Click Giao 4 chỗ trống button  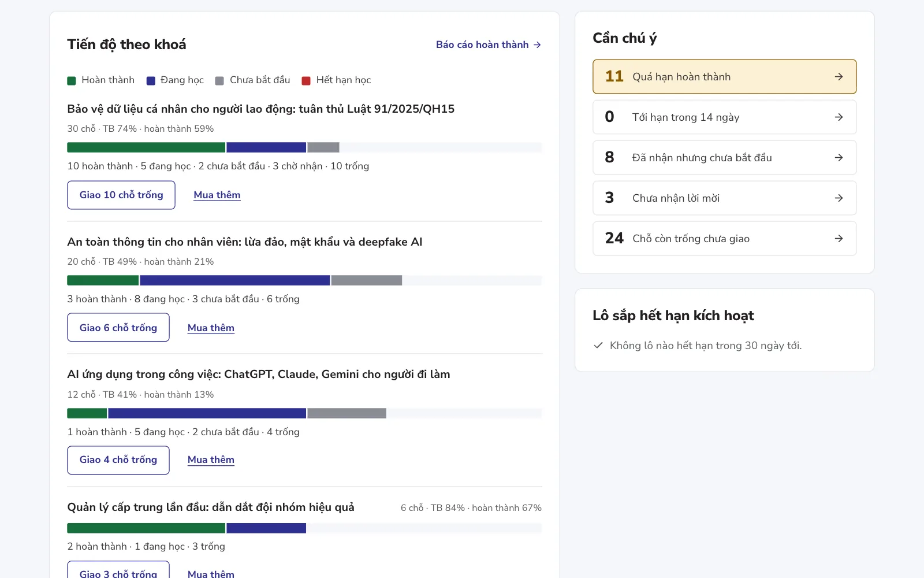[118, 460]
